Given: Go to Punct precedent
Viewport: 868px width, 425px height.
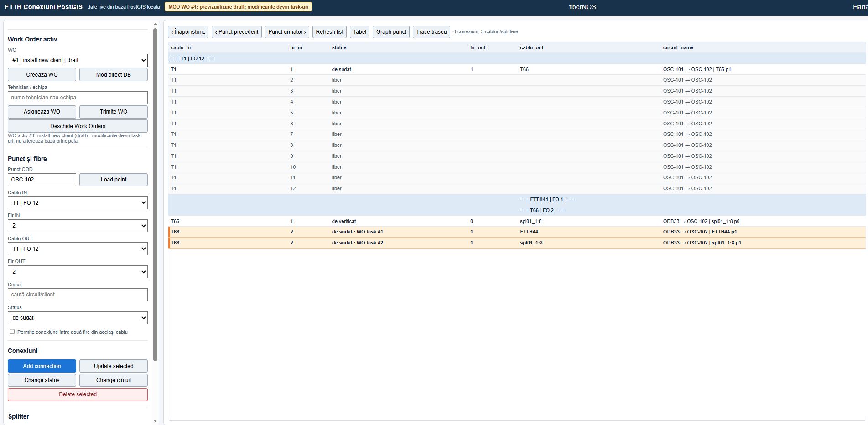Looking at the screenshot, I should click(237, 32).
